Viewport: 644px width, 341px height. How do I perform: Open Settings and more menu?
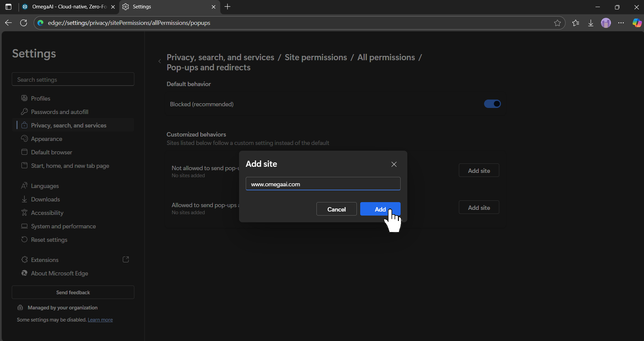tap(621, 23)
